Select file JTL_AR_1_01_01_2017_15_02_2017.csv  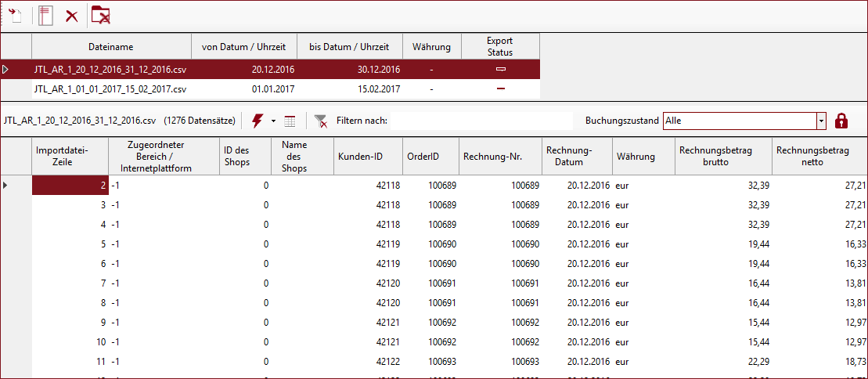[x=110, y=88]
